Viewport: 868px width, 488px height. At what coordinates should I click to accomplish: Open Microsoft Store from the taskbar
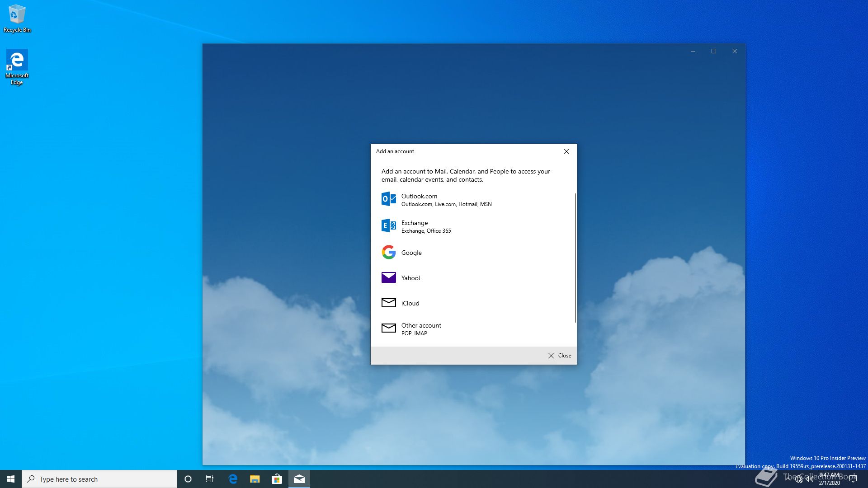(x=277, y=479)
